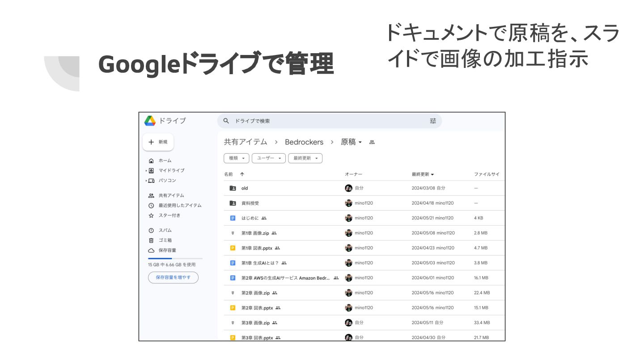
Task: Open the 原稿 folder dropdown
Action: point(352,142)
